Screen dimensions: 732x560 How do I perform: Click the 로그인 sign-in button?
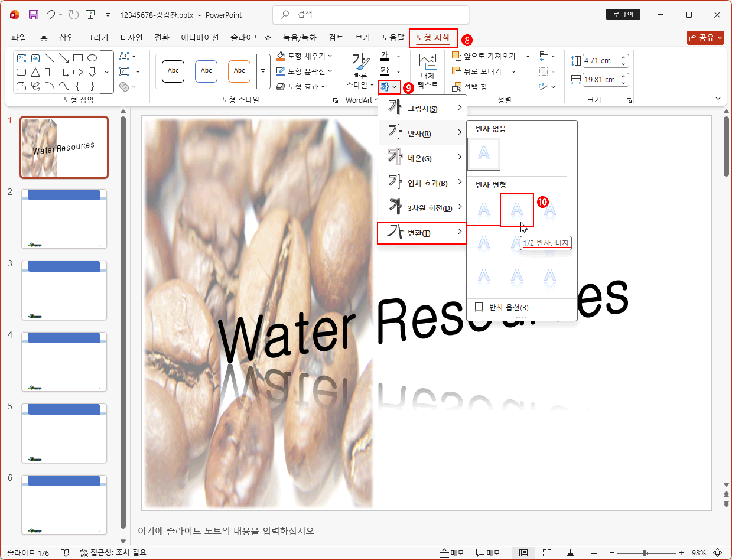(x=623, y=15)
